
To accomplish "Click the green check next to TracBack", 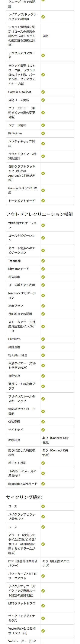I will click(x=43, y=261).
